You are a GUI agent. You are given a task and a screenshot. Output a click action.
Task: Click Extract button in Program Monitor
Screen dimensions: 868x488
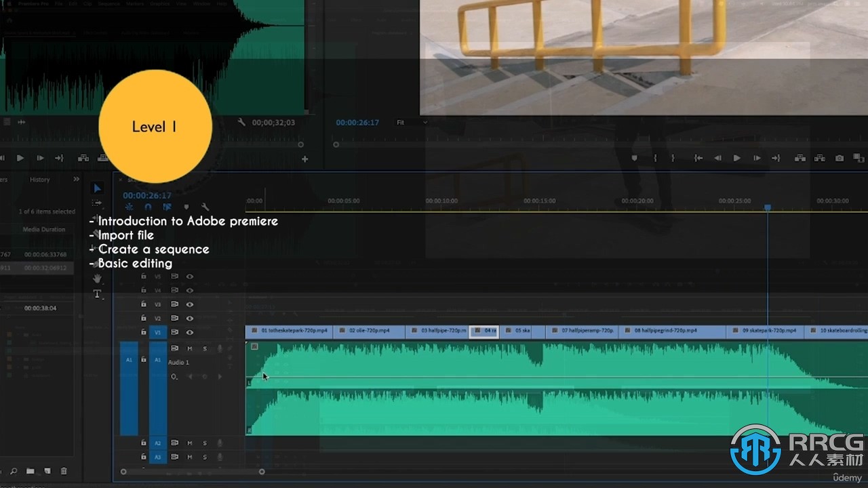click(820, 158)
